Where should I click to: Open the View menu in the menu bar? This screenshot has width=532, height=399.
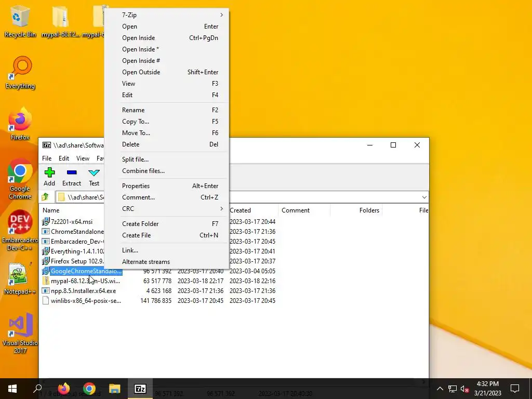(83, 158)
